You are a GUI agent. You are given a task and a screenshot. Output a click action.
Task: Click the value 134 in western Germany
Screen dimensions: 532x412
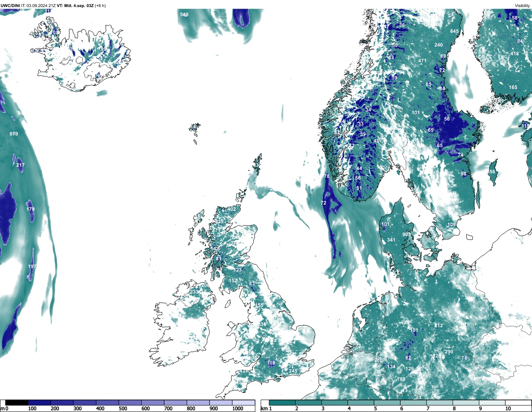pos(392,367)
